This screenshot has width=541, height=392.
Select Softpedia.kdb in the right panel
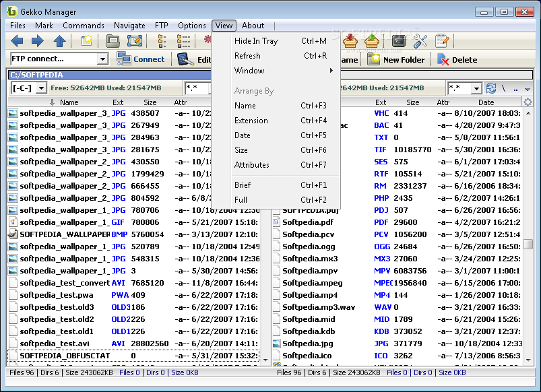click(x=397, y=331)
